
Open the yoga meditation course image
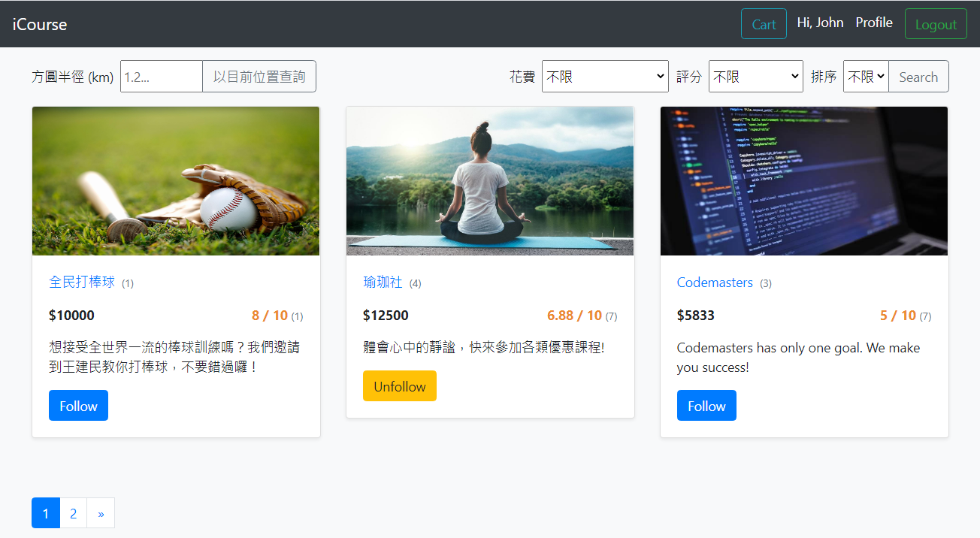tap(490, 181)
